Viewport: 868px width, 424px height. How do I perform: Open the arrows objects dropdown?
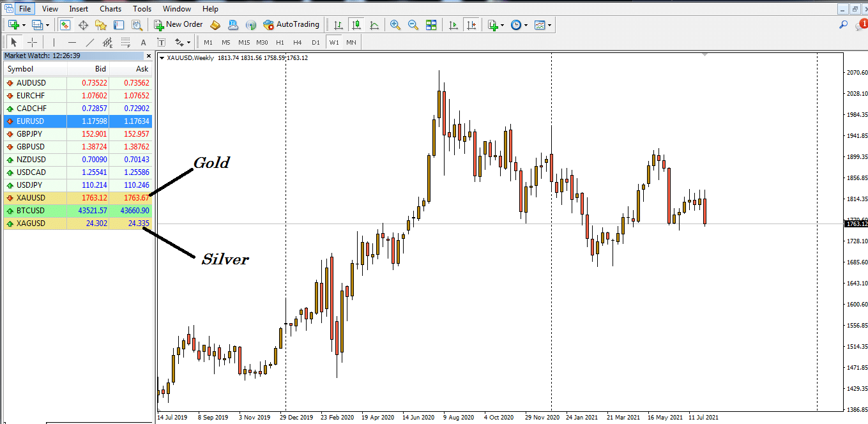(x=183, y=43)
